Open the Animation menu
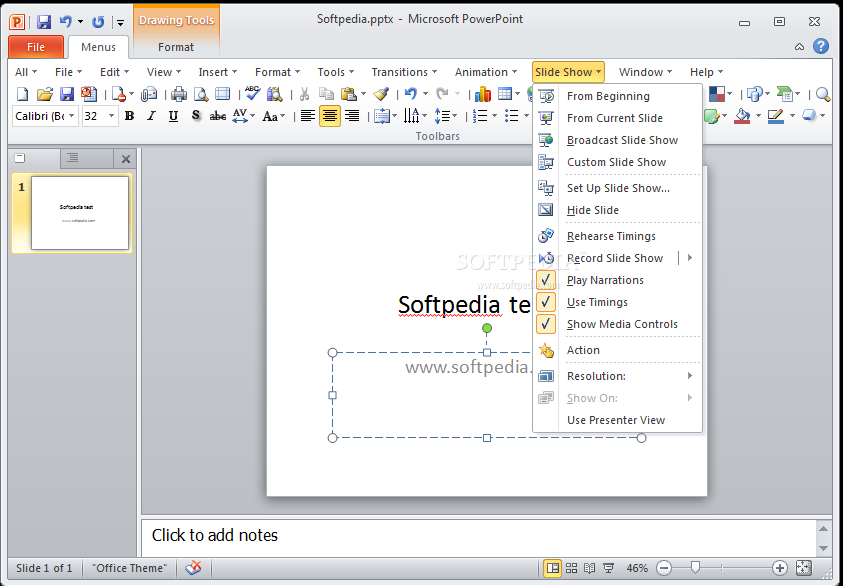Screen dimensions: 843x586 pyautogui.click(x=485, y=72)
